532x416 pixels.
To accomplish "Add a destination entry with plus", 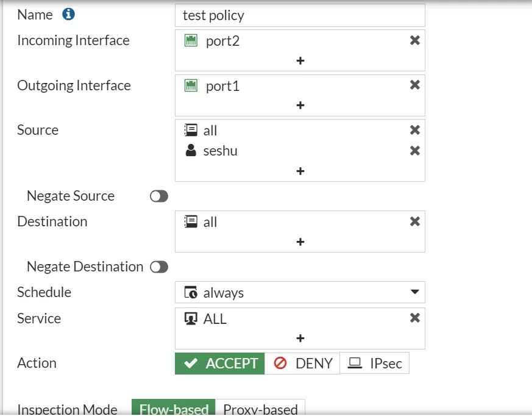I will 300,242.
